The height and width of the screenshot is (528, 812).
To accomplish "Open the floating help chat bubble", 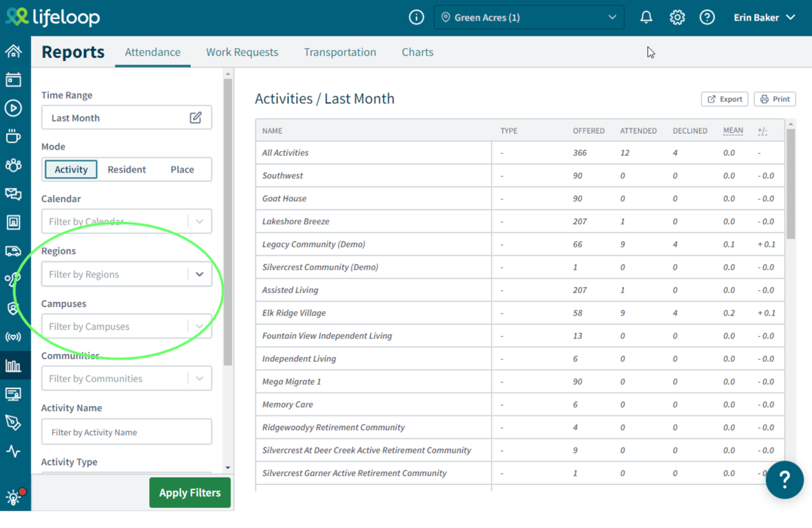I will coord(784,480).
